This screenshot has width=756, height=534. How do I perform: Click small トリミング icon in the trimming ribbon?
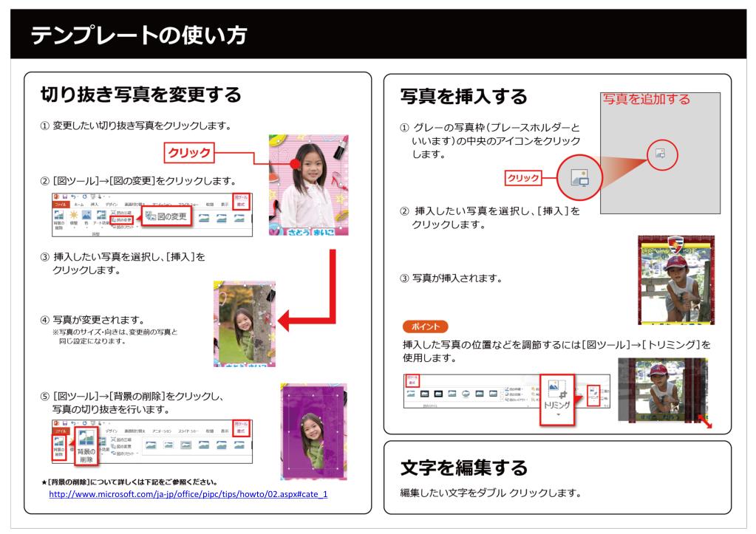click(593, 395)
